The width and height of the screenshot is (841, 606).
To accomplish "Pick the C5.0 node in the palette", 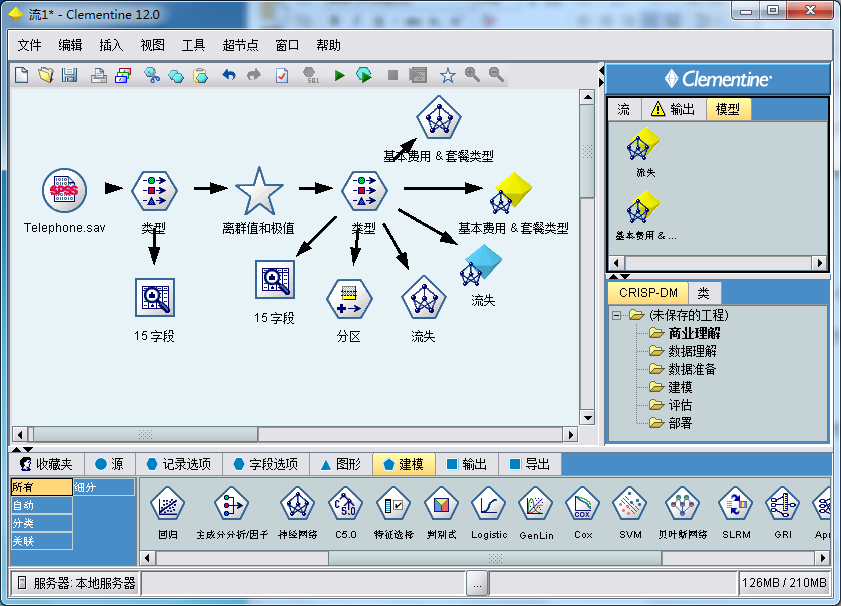I will pyautogui.click(x=345, y=505).
